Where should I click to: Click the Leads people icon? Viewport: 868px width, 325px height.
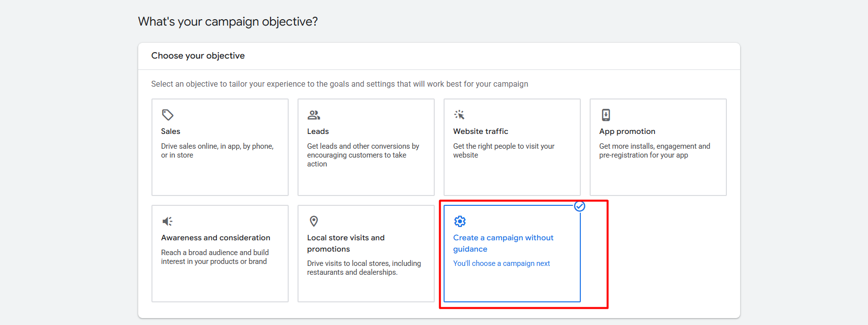[314, 115]
